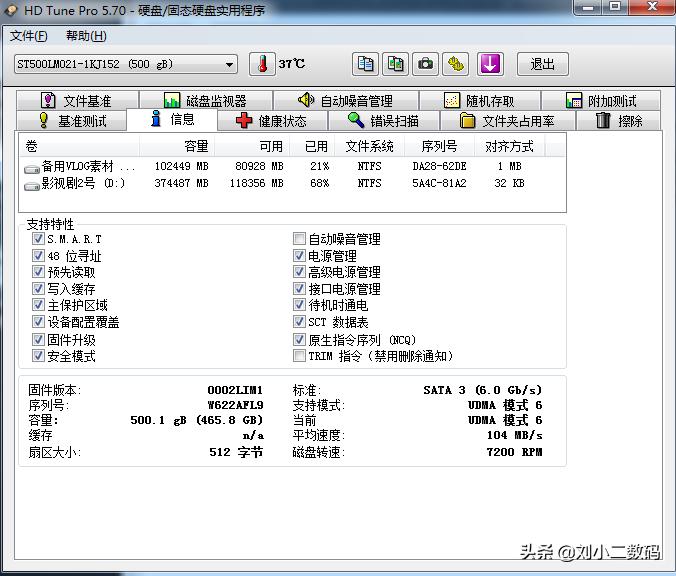
Task: Select the 信息 tab
Action: 172,119
